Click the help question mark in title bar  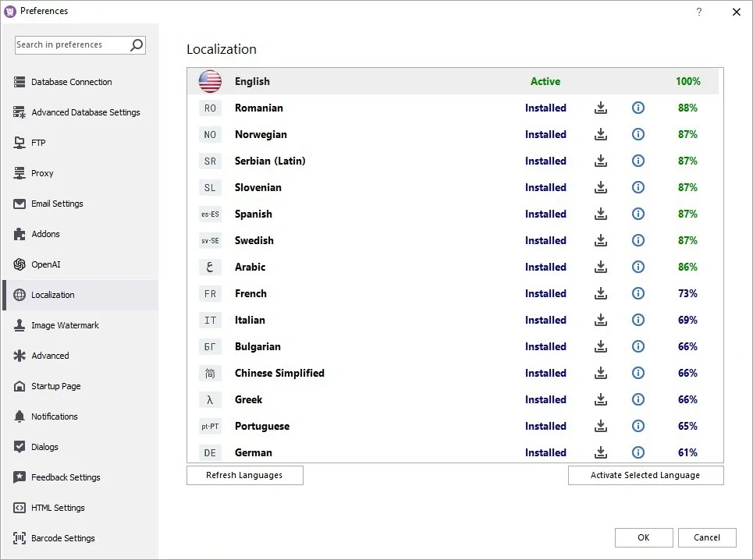pos(698,12)
